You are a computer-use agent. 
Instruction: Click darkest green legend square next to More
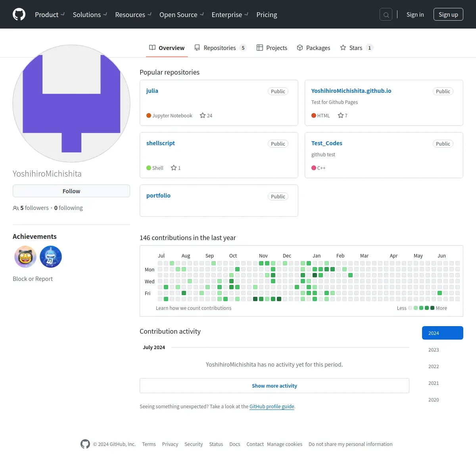click(432, 308)
